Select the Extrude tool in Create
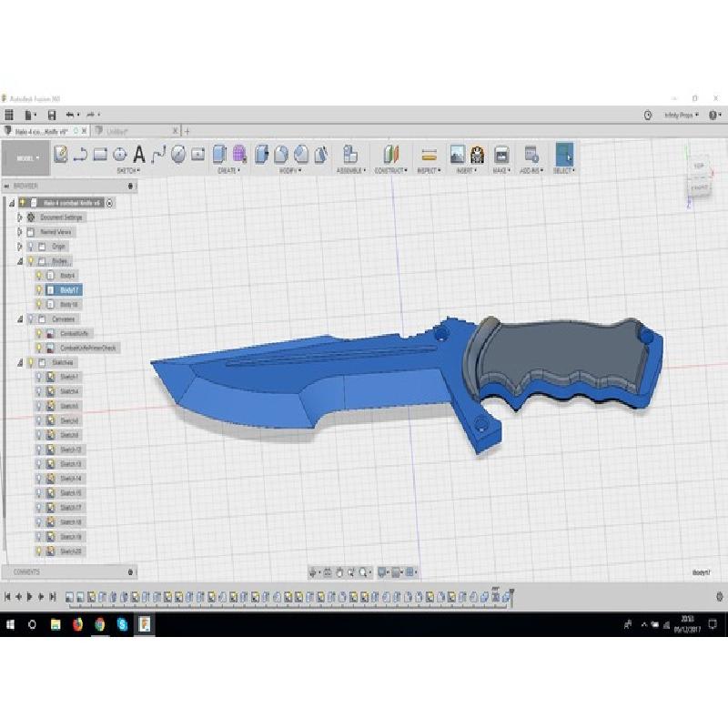 click(219, 154)
